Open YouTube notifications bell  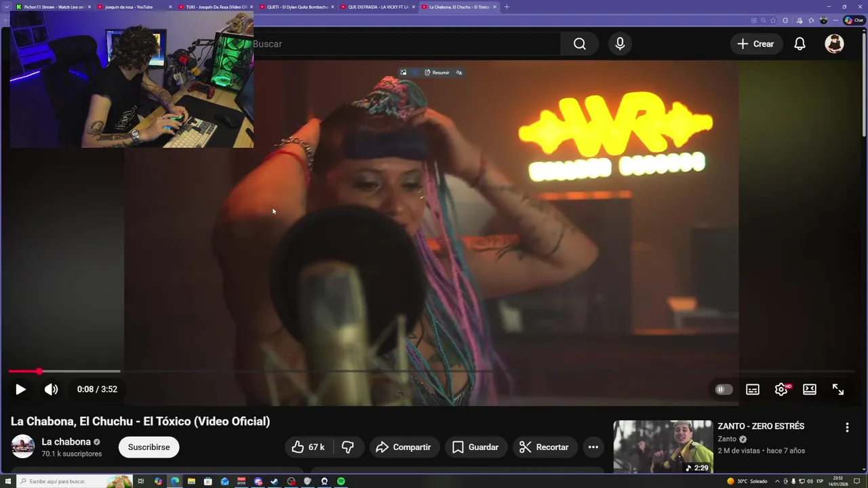coord(800,43)
